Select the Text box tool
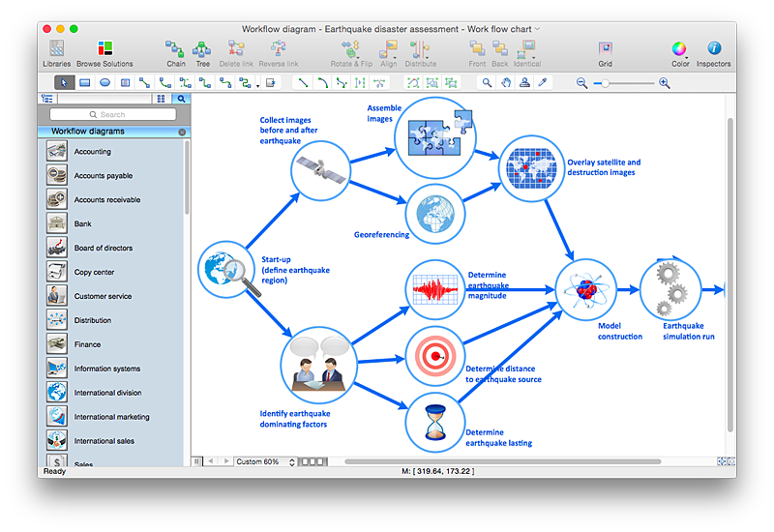 (126, 83)
